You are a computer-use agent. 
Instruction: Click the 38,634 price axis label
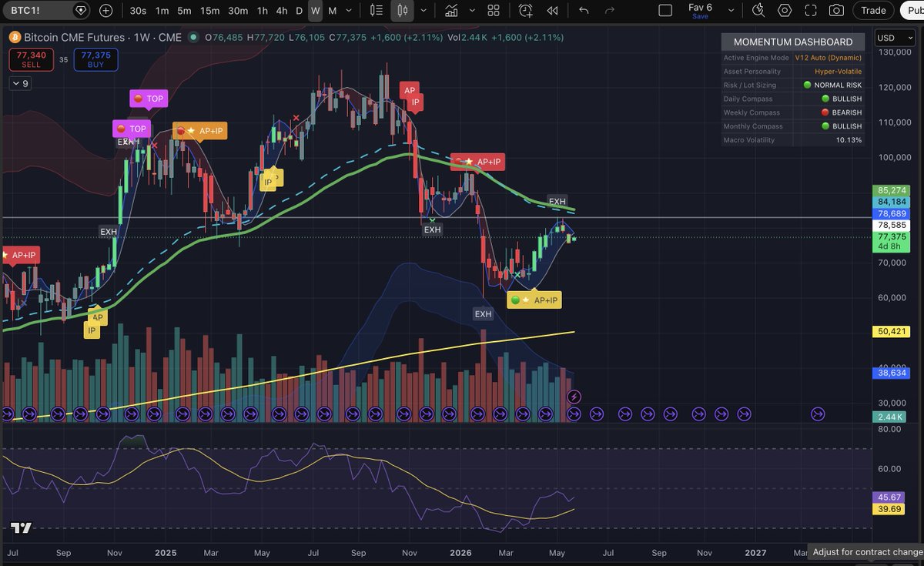892,372
